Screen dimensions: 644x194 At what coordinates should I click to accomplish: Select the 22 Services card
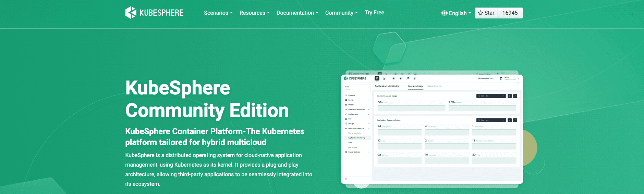coord(399,158)
